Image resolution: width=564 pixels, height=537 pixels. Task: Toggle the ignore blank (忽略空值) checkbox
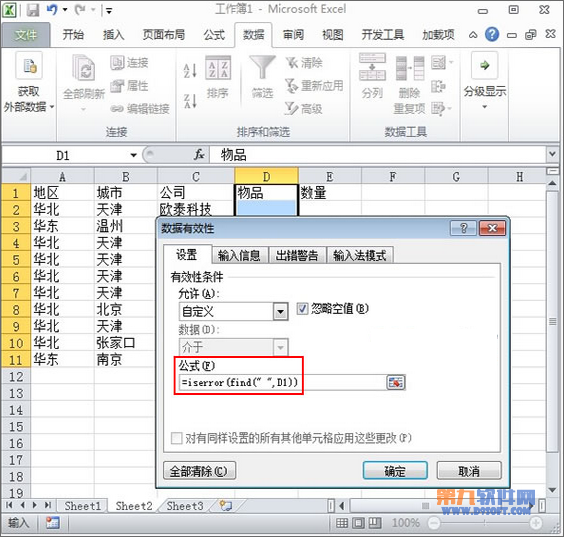[x=302, y=309]
